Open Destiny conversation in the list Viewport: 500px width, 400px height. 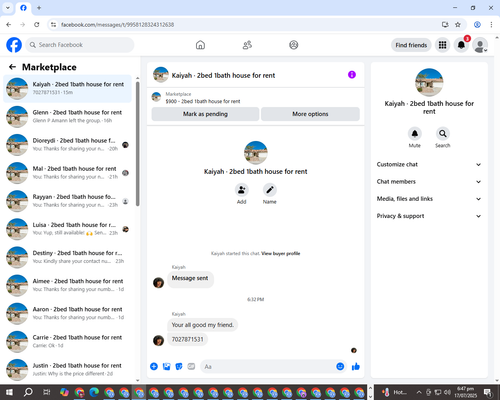coord(67,257)
